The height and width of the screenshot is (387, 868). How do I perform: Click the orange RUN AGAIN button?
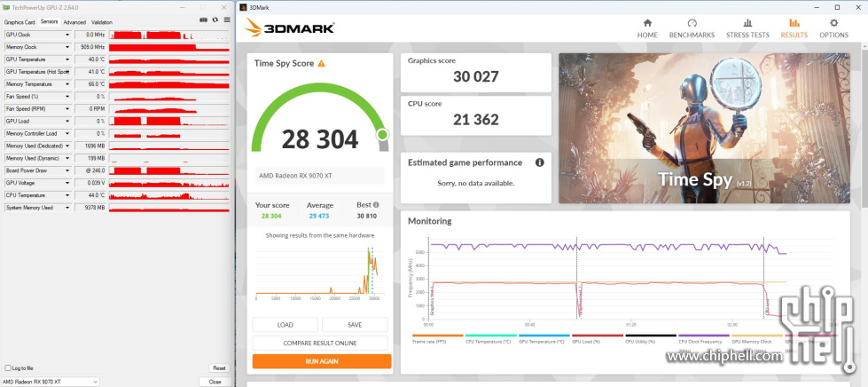pyautogui.click(x=322, y=361)
